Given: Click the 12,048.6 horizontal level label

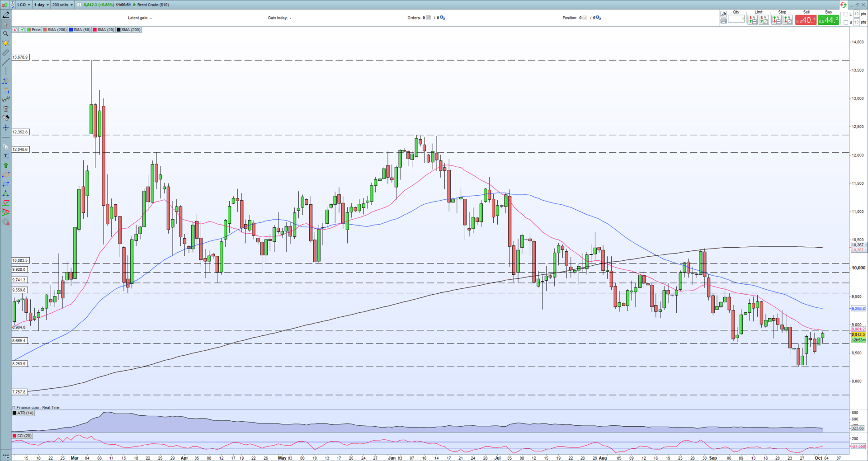Looking at the screenshot, I should click(x=20, y=149).
